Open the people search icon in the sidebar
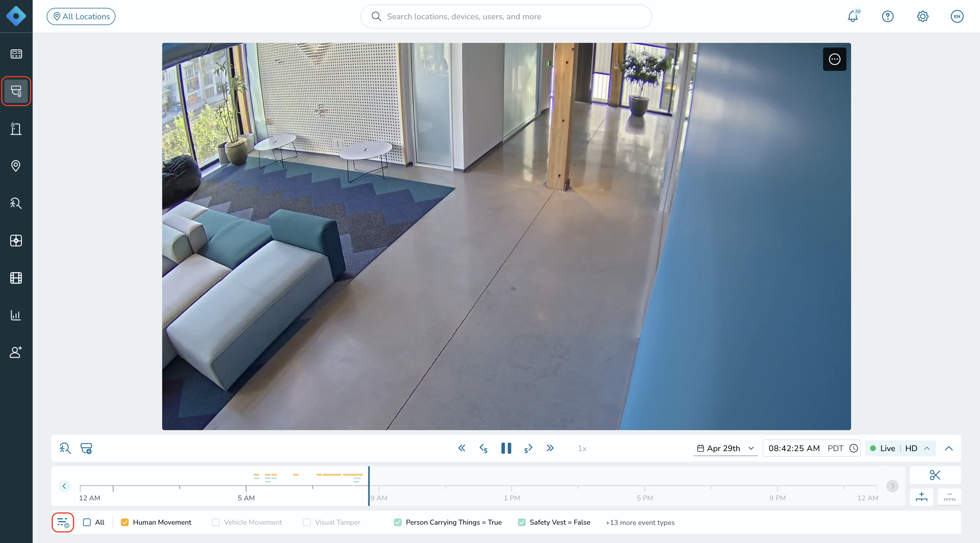The height and width of the screenshot is (543, 980). click(16, 203)
